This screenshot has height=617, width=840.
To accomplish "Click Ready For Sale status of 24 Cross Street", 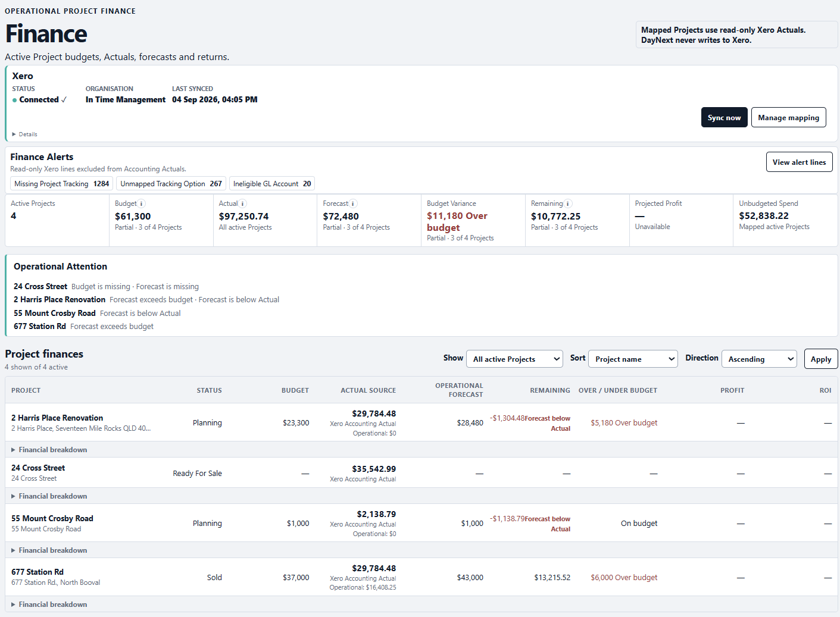I will pyautogui.click(x=197, y=473).
